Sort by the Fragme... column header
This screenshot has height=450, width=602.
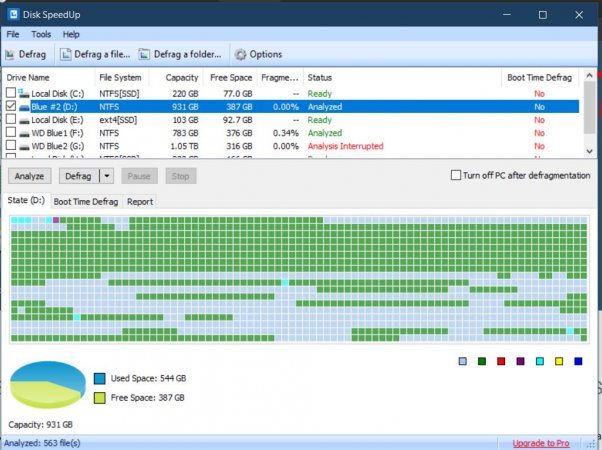point(280,78)
